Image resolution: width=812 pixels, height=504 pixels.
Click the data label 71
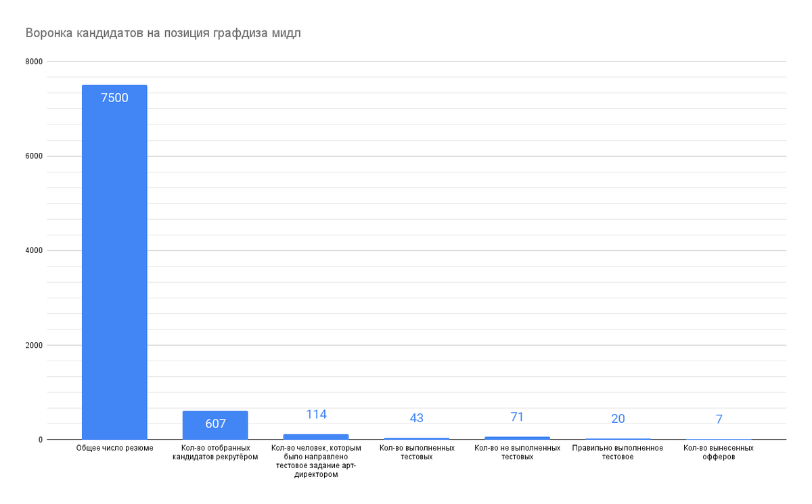(x=518, y=417)
